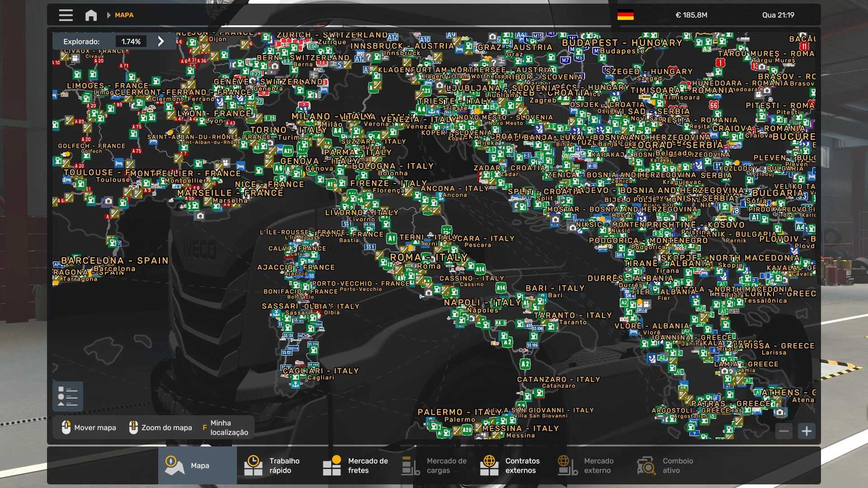Click the MAPA breadcrumb label
Viewport: 868px width, 488px height.
click(124, 15)
